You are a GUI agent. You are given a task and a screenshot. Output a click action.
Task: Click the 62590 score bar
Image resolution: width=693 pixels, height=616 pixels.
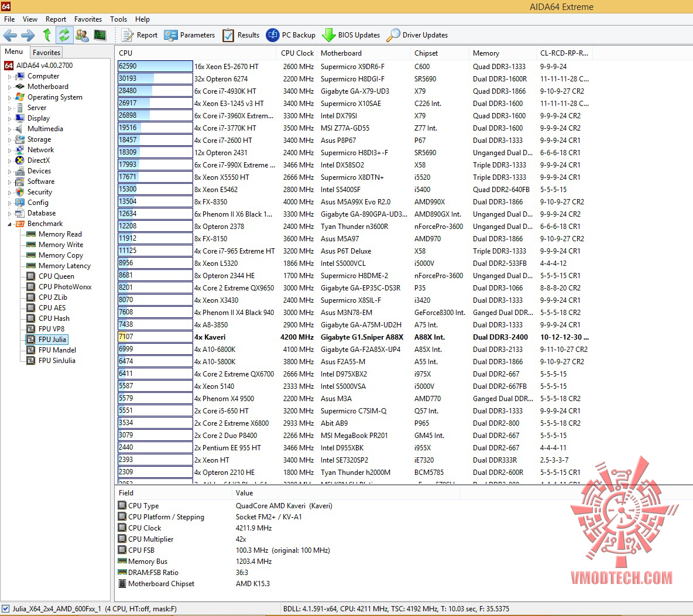(155, 66)
